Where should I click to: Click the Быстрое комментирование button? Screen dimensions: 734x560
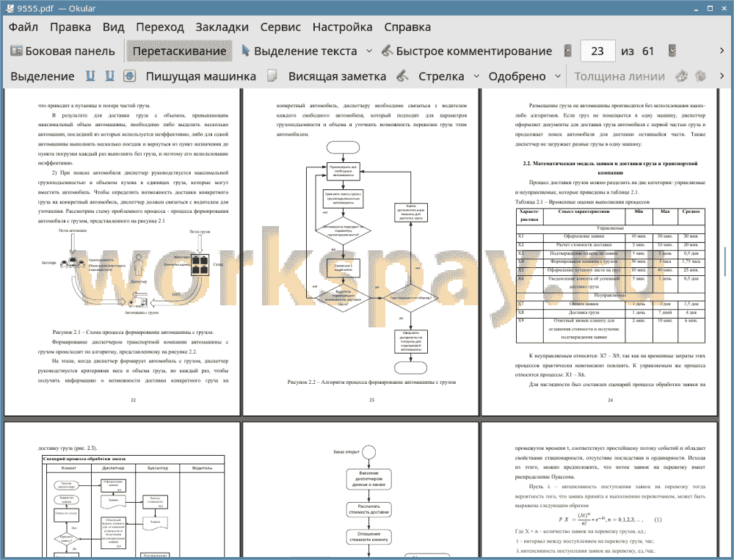tap(467, 51)
